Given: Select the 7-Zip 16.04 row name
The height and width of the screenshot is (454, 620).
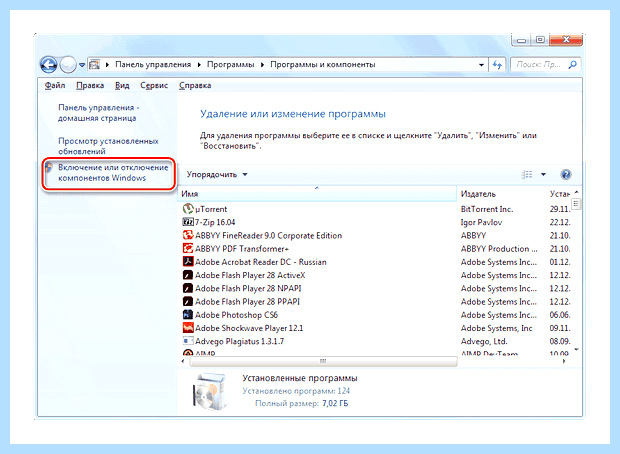Looking at the screenshot, I should (x=215, y=222).
